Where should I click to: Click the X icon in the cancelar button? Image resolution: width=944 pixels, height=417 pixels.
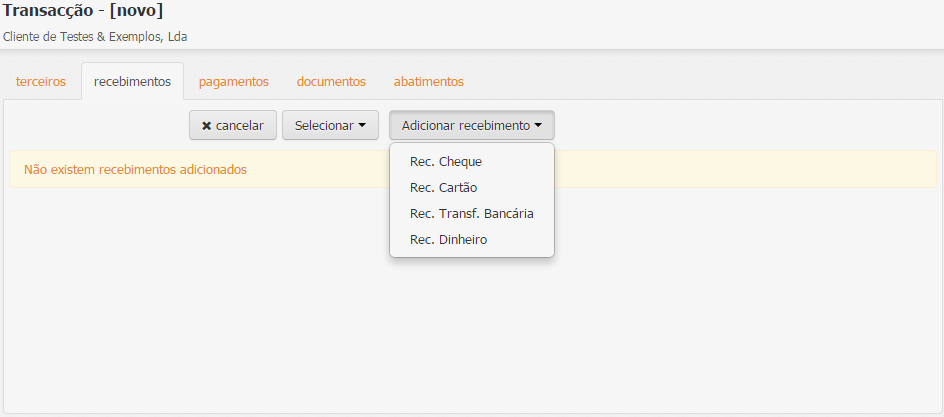[206, 126]
